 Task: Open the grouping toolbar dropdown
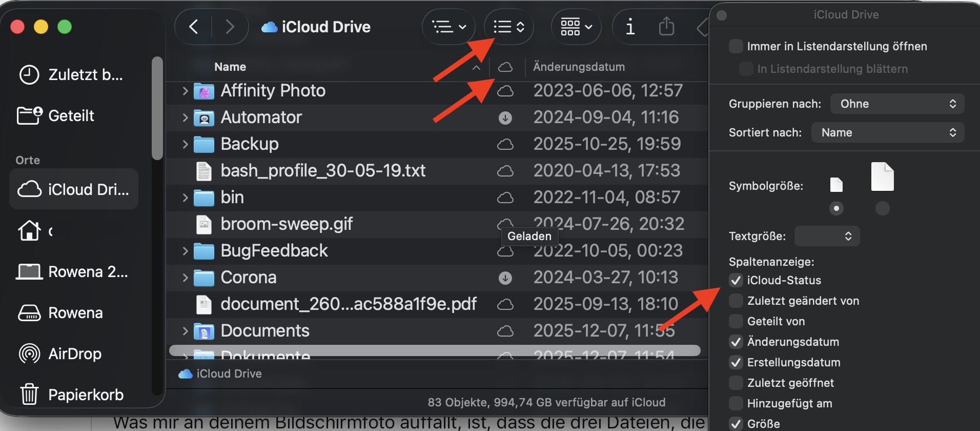(576, 27)
